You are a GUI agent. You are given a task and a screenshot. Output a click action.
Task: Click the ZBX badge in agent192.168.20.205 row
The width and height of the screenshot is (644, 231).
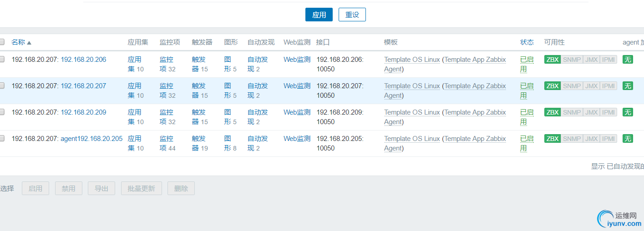click(x=553, y=139)
